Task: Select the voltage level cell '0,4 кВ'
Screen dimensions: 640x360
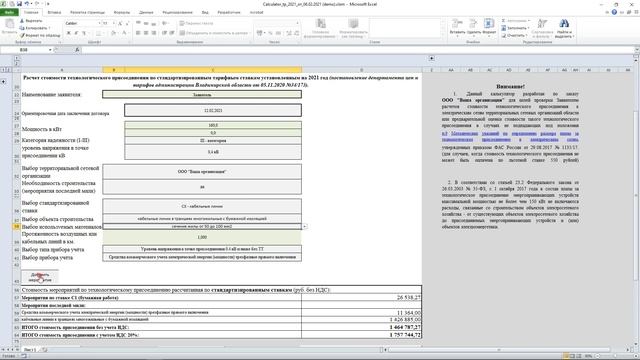Action: coord(213,152)
